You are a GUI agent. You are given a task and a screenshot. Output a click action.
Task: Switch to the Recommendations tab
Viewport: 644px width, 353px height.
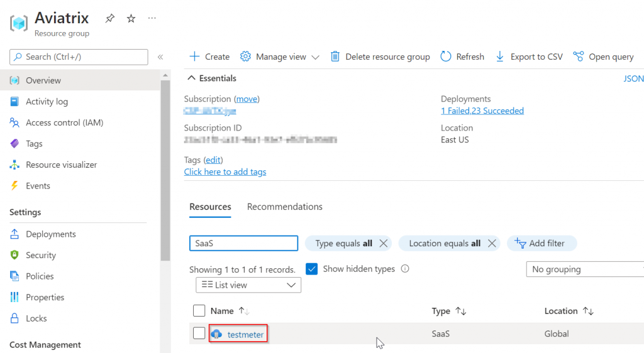pos(285,207)
